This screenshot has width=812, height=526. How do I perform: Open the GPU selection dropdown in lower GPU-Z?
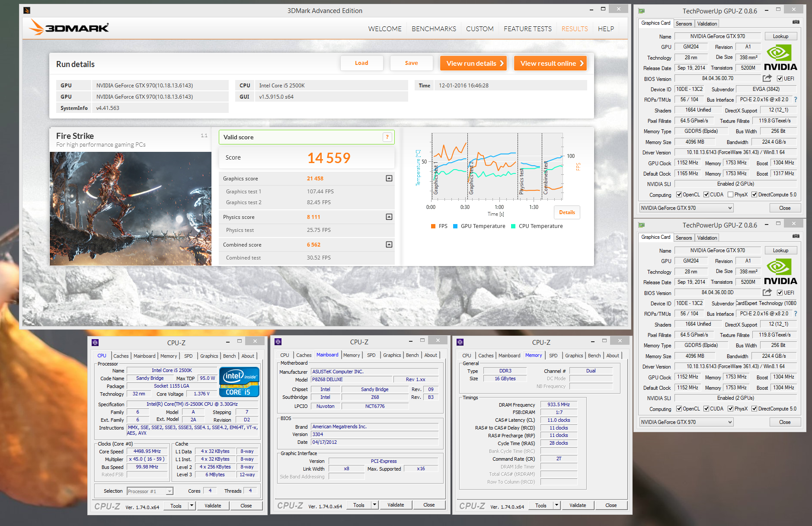coord(687,422)
